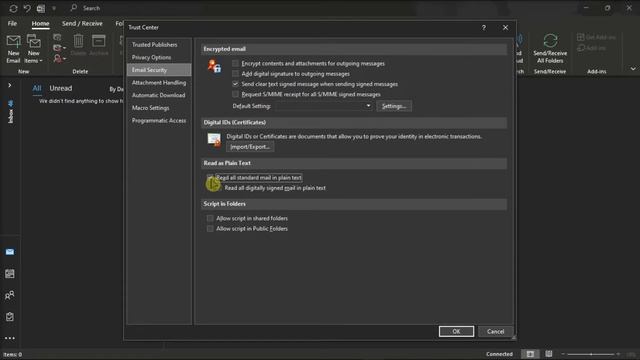Screen dimensions: 640x360
Task: Click the New Email envelope icon
Action: click(13, 41)
